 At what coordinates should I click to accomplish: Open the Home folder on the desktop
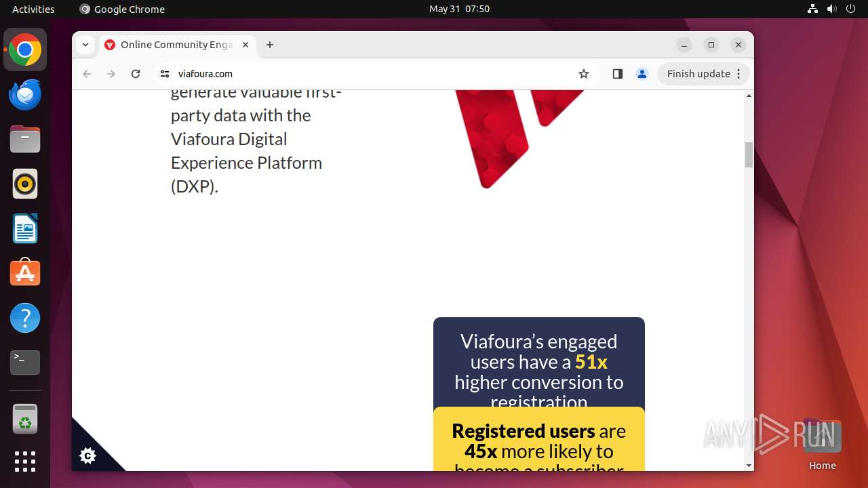click(x=822, y=444)
